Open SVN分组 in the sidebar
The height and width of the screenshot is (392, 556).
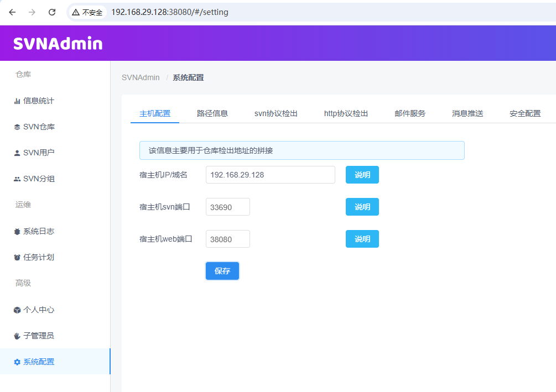(55, 179)
